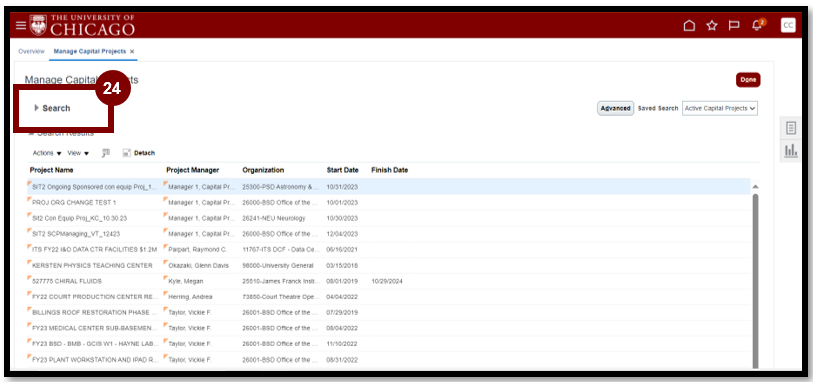This screenshot has height=382, width=813.
Task: Select KERSTEN PHYSICS TEACHING CENTER project
Action: point(92,265)
